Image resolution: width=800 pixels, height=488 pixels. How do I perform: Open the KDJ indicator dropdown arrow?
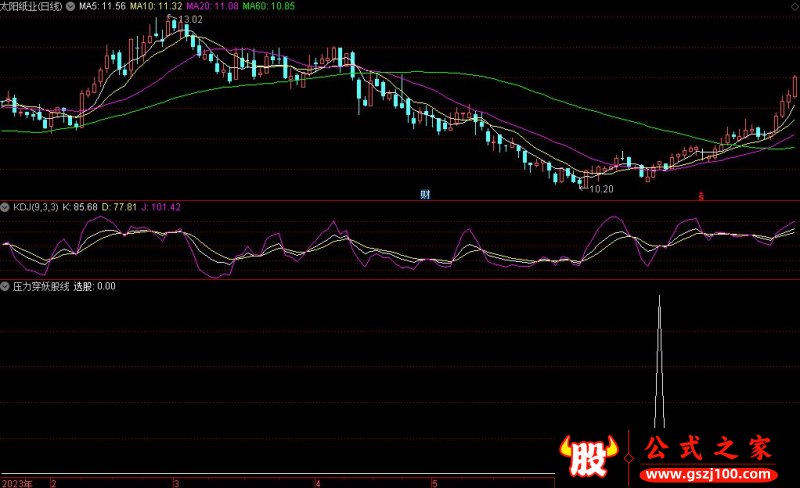coord(6,207)
